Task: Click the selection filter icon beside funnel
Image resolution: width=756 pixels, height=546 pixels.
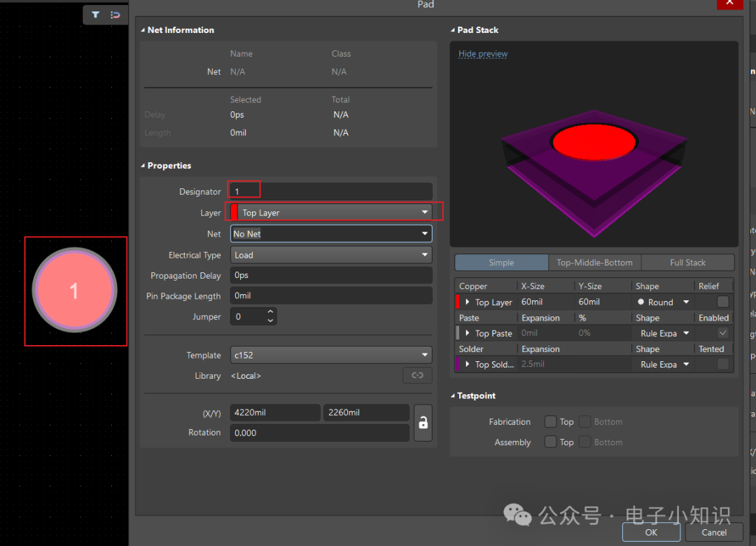Action: click(x=115, y=15)
